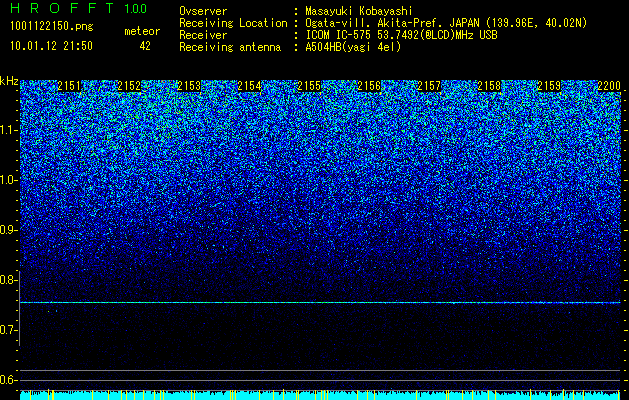Click the 0.6 kHz axis label
629x400 pixels.
8,380
